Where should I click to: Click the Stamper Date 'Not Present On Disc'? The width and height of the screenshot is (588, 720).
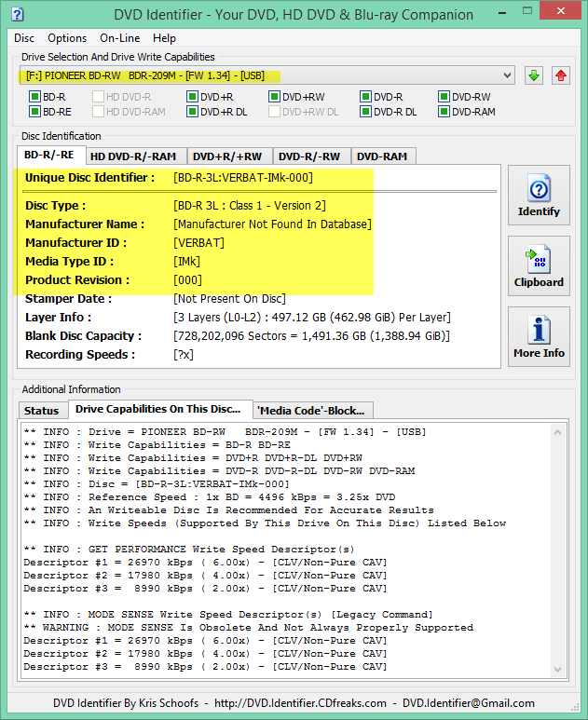point(229,299)
